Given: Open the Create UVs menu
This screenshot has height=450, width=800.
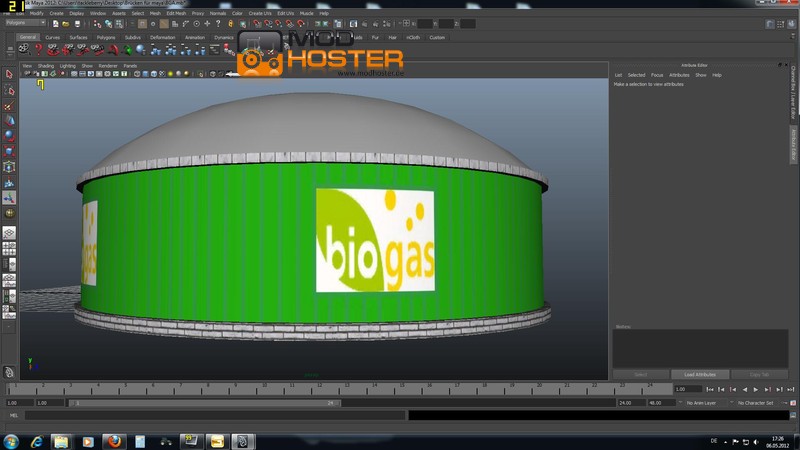Looking at the screenshot, I should click(x=260, y=13).
